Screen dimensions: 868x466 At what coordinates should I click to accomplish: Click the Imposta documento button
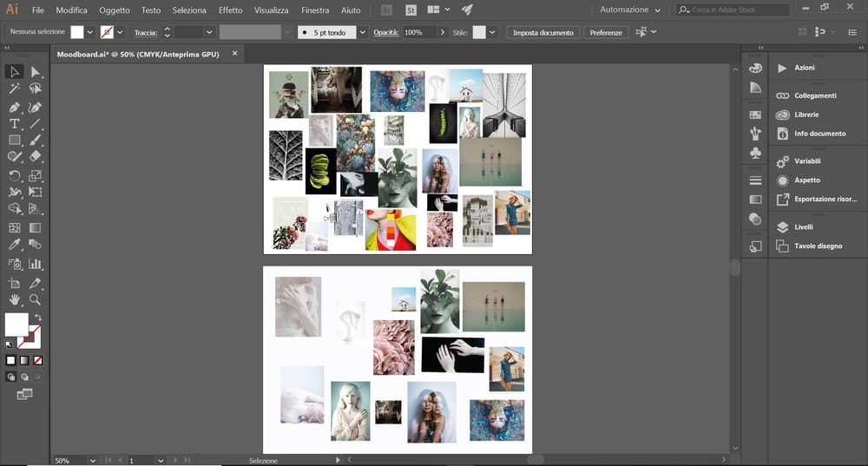(543, 33)
